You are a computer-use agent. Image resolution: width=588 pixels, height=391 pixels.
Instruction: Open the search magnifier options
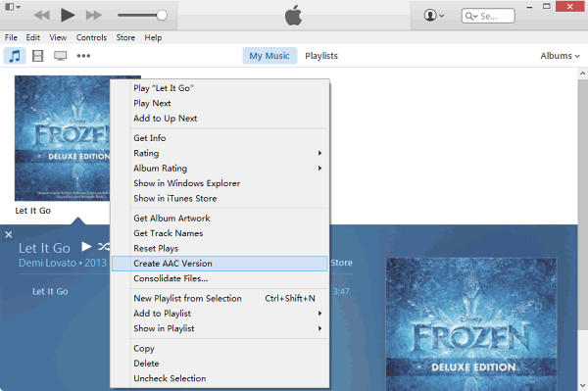pyautogui.click(x=471, y=16)
